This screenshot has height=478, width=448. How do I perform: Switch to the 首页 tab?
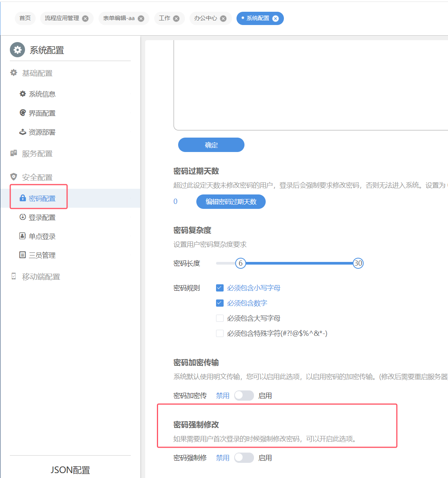tap(25, 18)
